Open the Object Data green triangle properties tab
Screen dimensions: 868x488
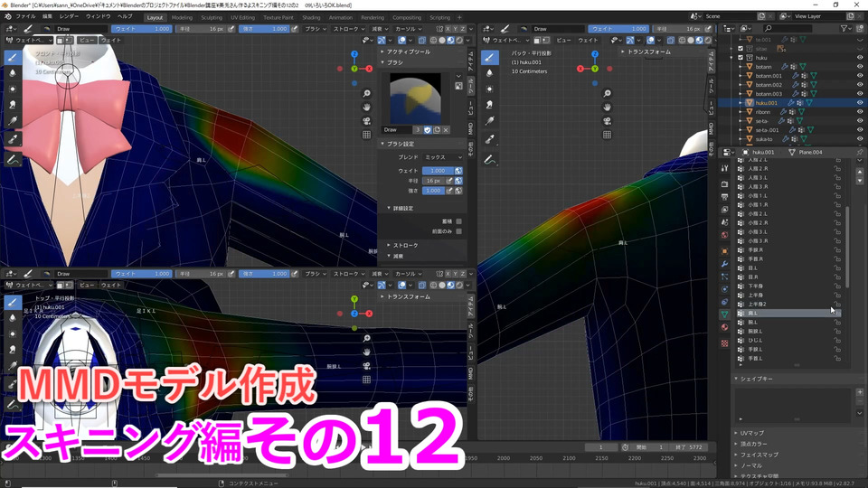(x=724, y=314)
